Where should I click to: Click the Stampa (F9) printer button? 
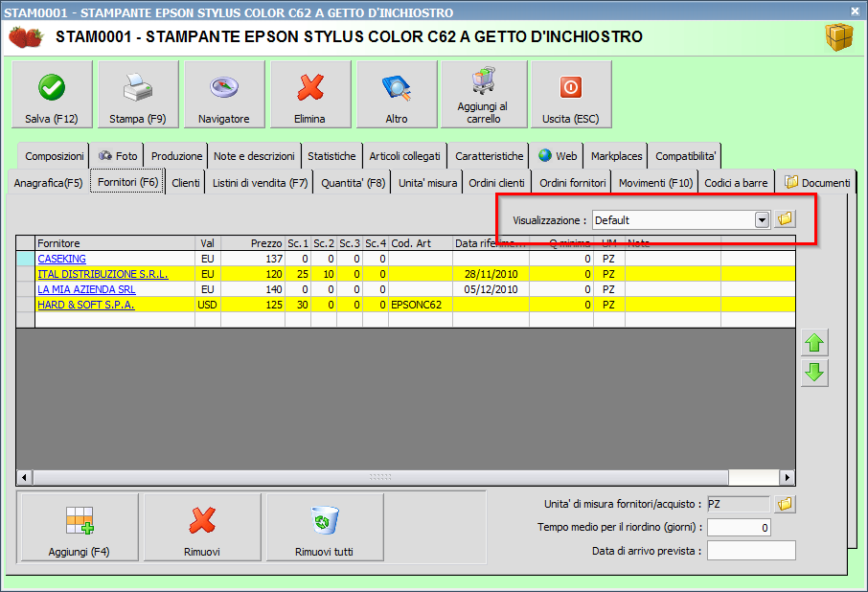[138, 95]
